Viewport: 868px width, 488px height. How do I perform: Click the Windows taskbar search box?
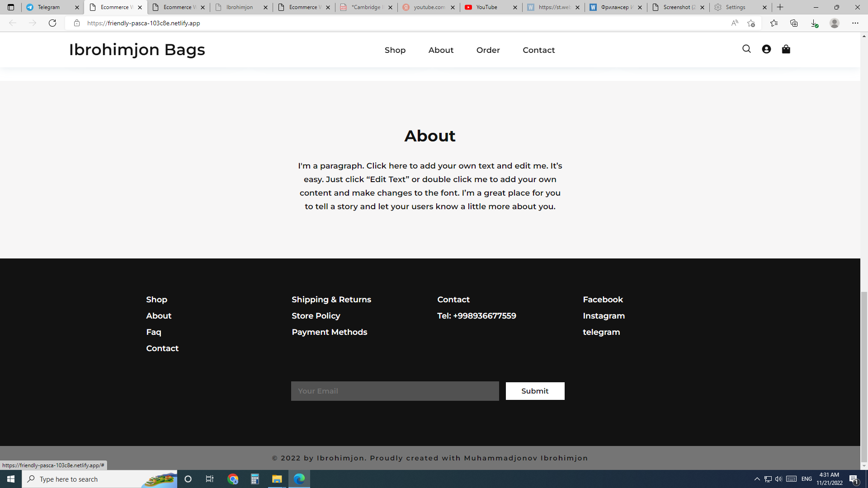point(99,479)
